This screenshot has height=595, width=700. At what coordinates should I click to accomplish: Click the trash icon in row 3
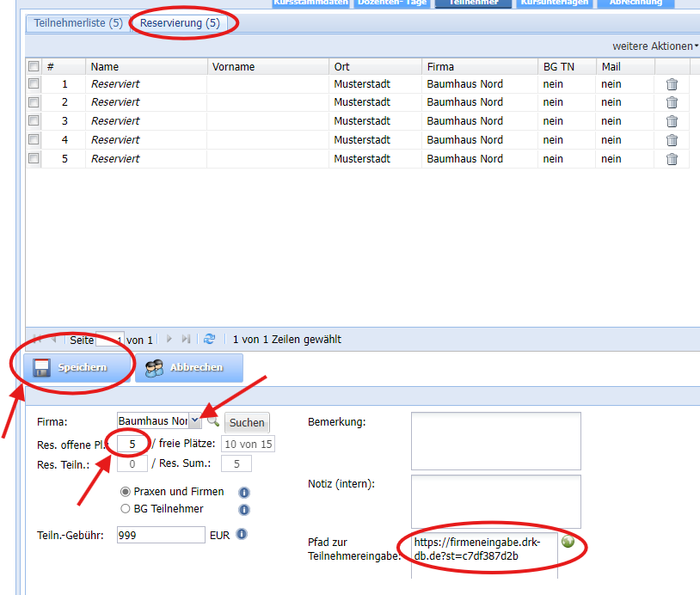coord(672,121)
